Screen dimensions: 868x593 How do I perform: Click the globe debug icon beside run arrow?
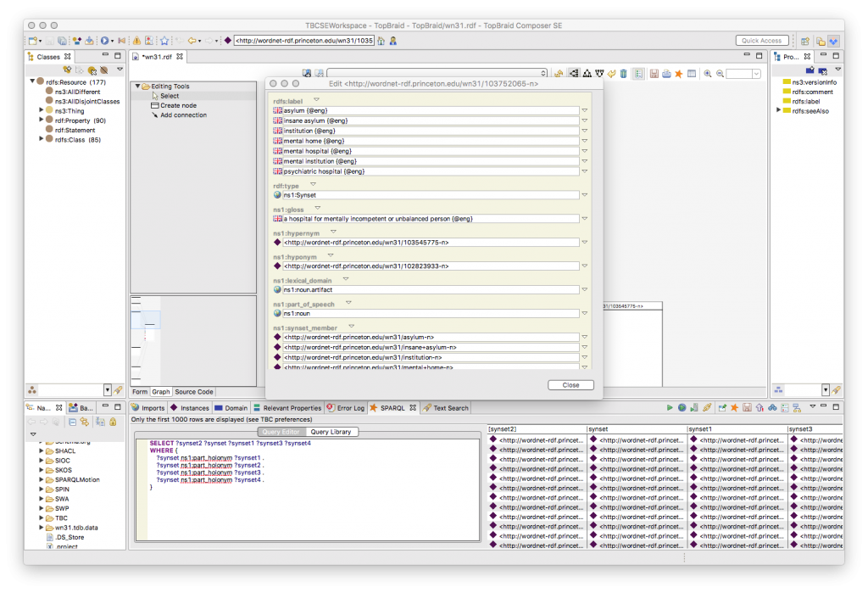pos(682,408)
